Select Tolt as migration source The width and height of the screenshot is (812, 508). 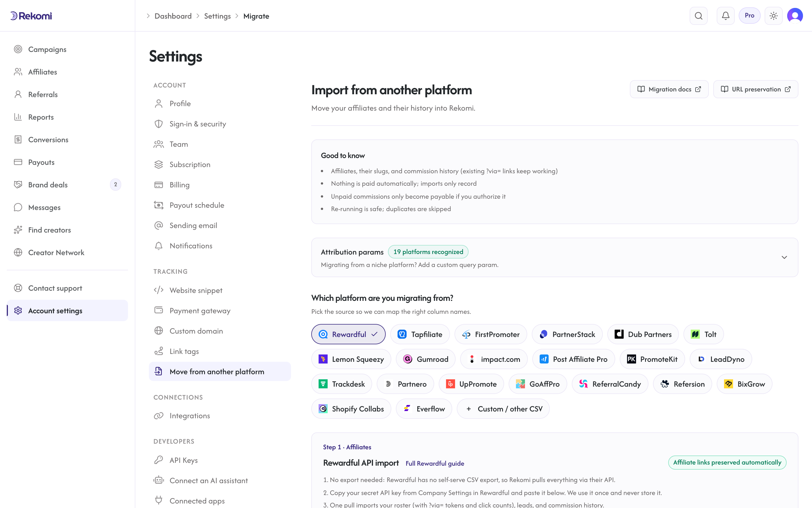[x=704, y=334]
